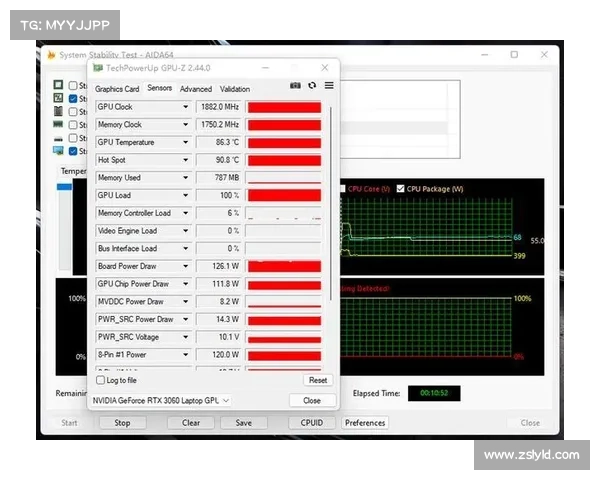The image size is (600, 480).
Task: Open the NVIDIA GeForce RTX 3060 GPU selector
Action: (x=161, y=400)
